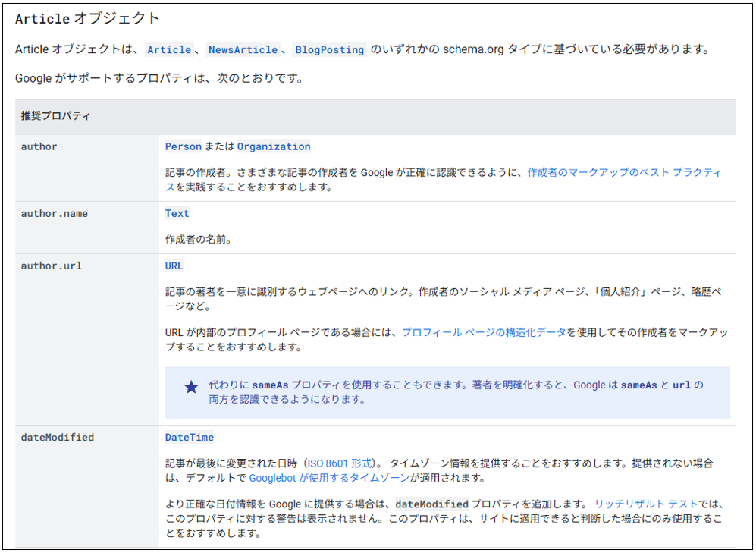Screen dimensions: 756x553
Task: Open the Article schema.org type link
Action: click(x=169, y=50)
